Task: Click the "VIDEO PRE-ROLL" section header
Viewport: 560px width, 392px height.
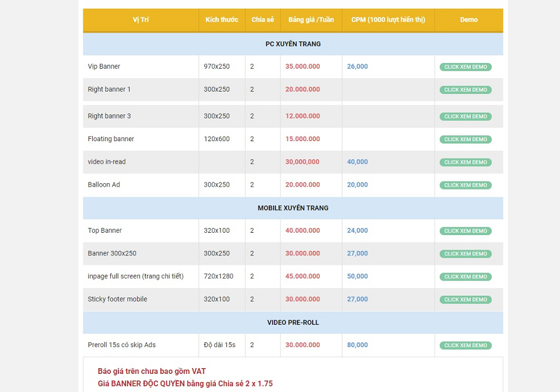Action: pyautogui.click(x=293, y=323)
